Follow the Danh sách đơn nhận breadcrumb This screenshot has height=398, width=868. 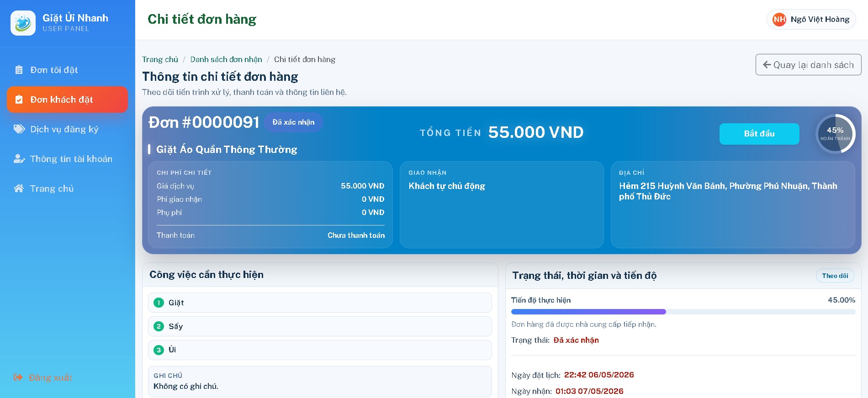[x=226, y=59]
